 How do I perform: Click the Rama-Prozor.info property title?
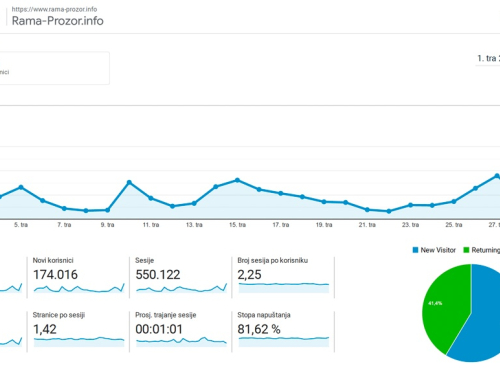58,21
